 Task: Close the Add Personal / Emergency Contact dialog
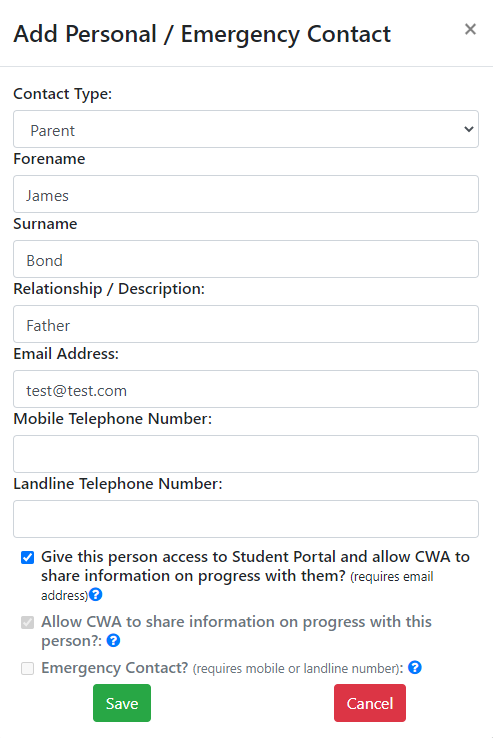[x=470, y=29]
